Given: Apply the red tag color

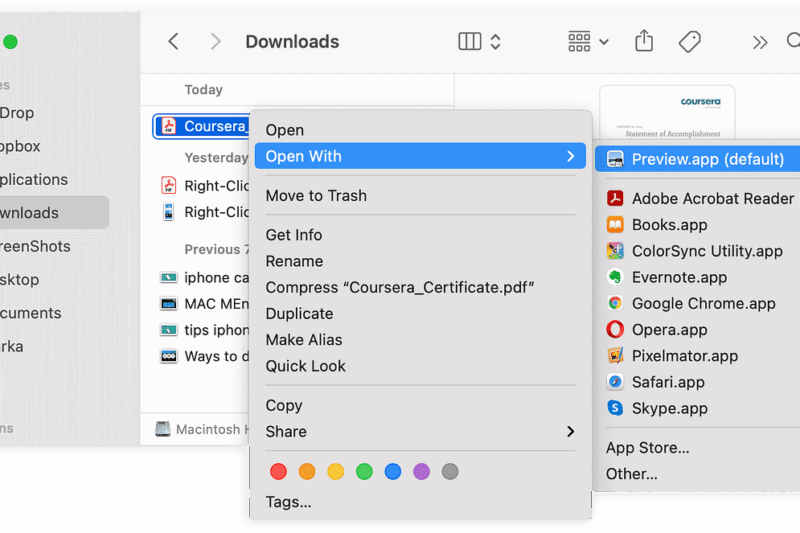Looking at the screenshot, I should click(x=278, y=472).
